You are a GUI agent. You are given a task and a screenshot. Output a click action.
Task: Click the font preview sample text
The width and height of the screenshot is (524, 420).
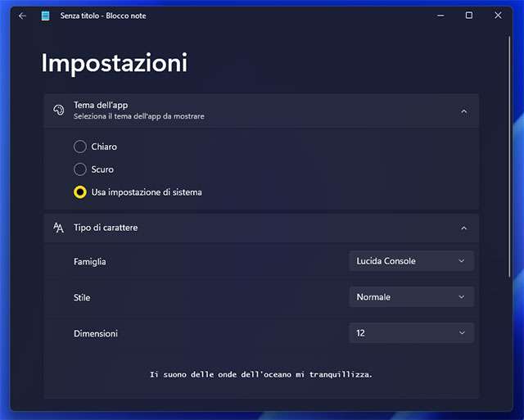coord(261,374)
